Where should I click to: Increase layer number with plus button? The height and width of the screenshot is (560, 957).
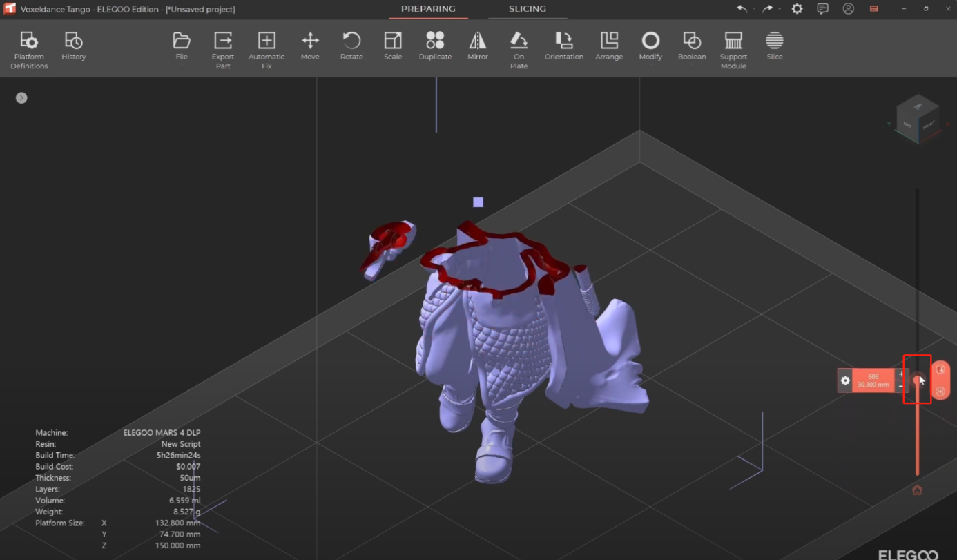point(901,374)
